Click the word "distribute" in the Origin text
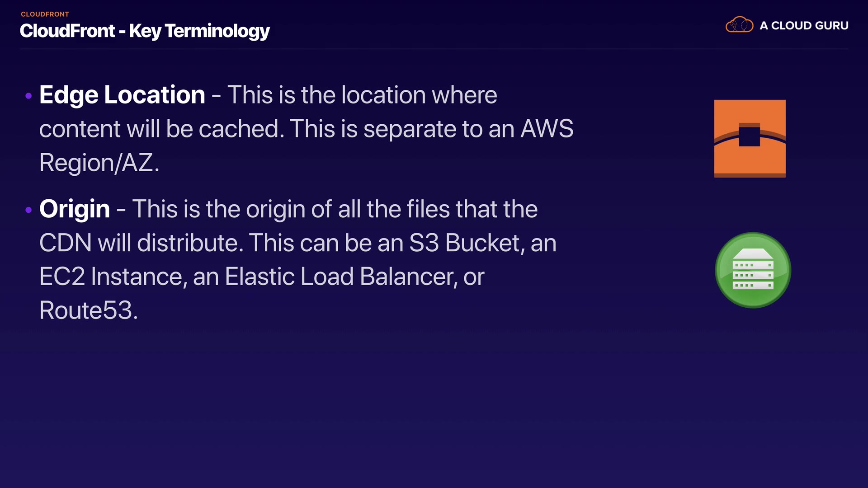 point(187,243)
